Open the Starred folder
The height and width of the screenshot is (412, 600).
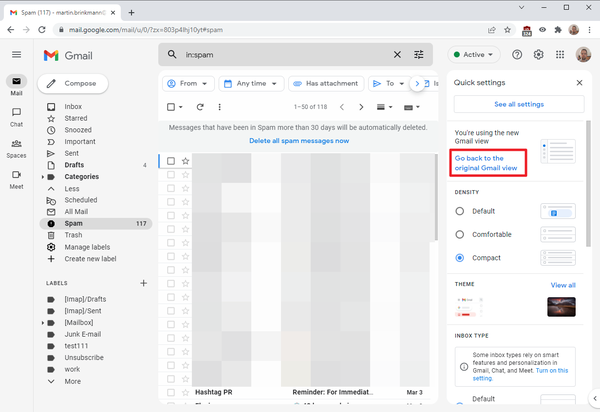[75, 118]
